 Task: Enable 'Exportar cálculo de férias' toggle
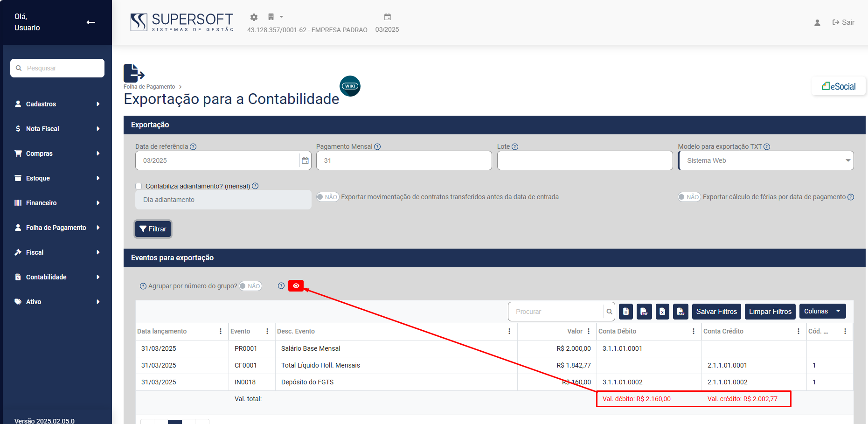(689, 197)
